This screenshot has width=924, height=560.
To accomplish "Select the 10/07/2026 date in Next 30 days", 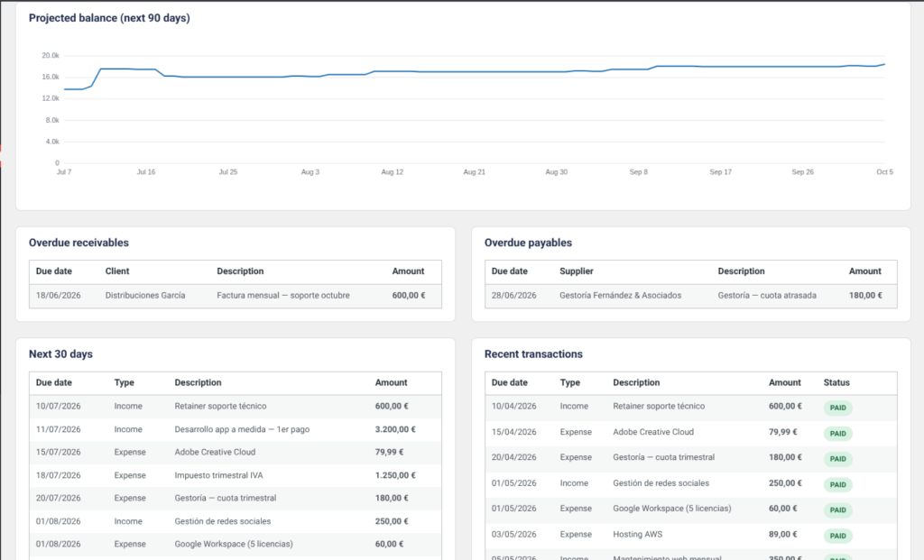I will (59, 407).
